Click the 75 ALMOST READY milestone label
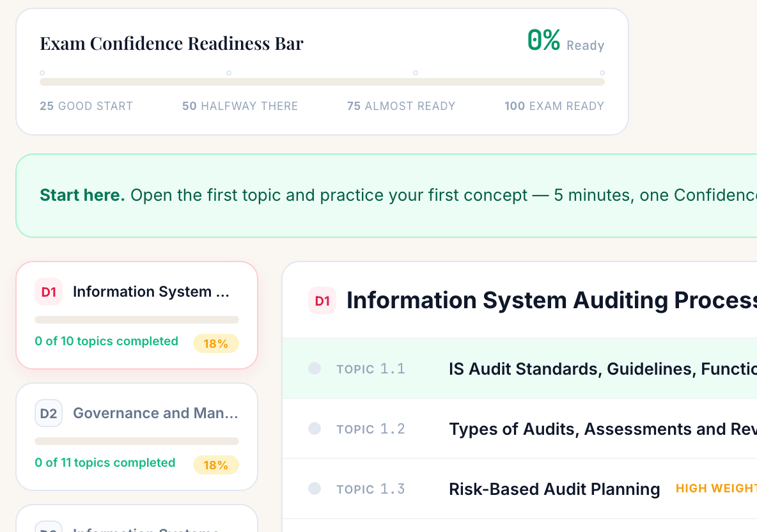 point(401,106)
